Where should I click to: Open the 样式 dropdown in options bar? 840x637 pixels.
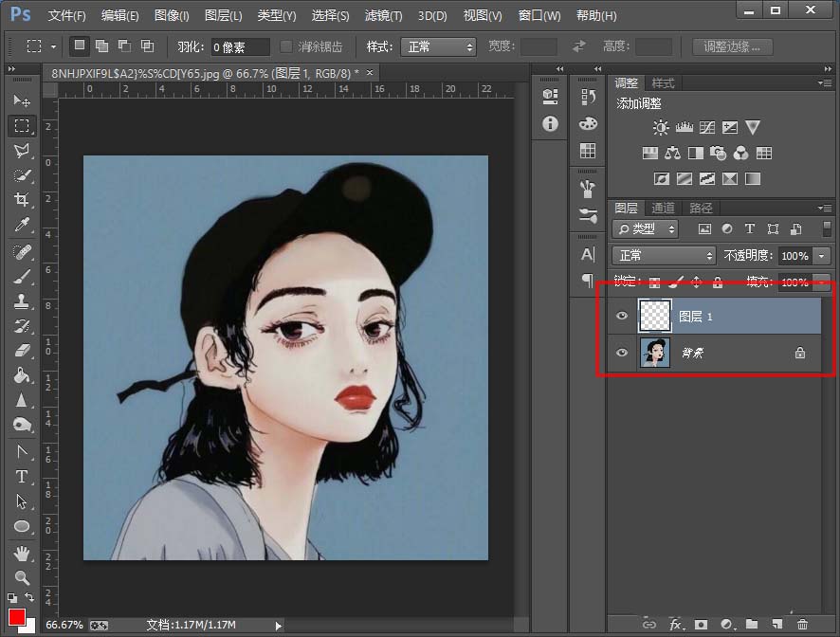point(439,46)
